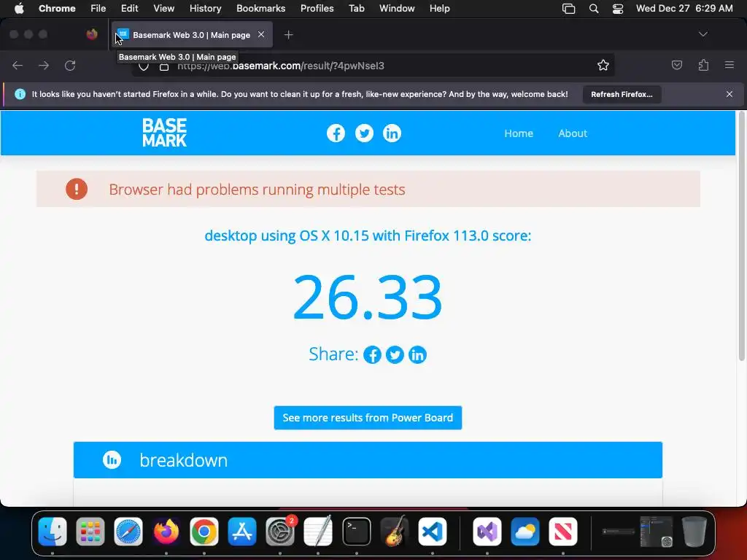Expand the list all tabs chevron
Screen dimensions: 747x560
click(703, 34)
